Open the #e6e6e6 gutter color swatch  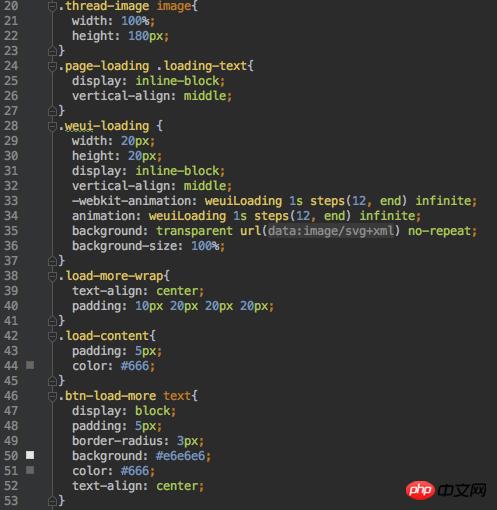pos(30,455)
